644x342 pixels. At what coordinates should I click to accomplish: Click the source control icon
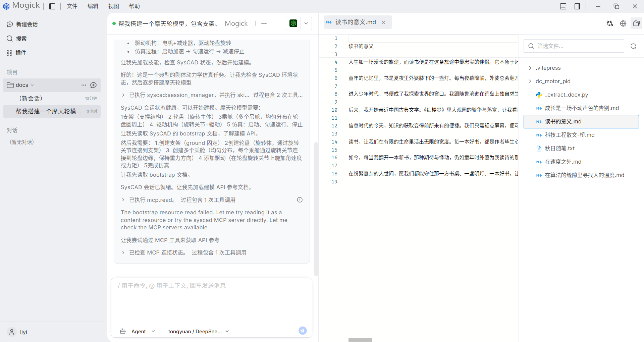pyautogui.click(x=610, y=23)
